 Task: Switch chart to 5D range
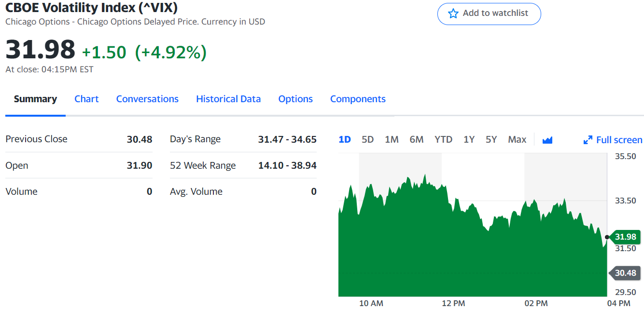pyautogui.click(x=368, y=139)
